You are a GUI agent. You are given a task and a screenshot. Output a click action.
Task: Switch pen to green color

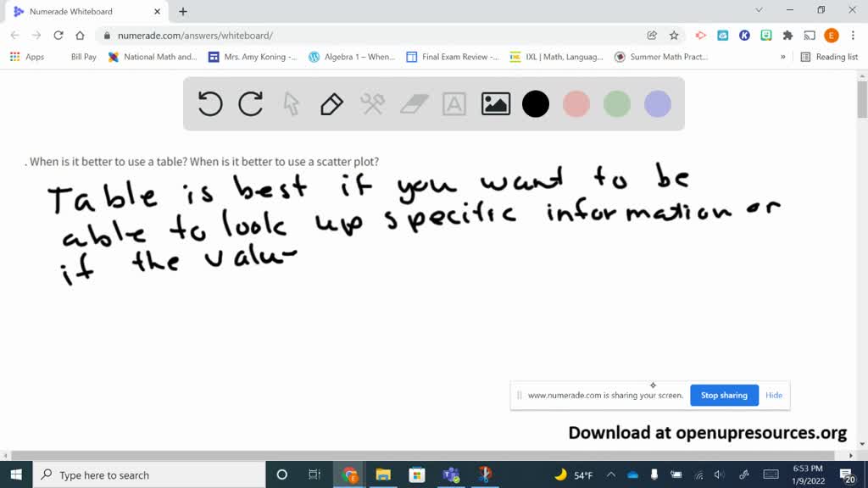[617, 104]
